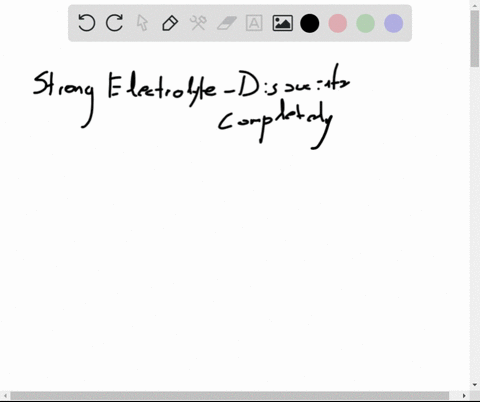Click the handwritten word "Electrolyte"
The width and height of the screenshot is (480, 402).
point(162,89)
